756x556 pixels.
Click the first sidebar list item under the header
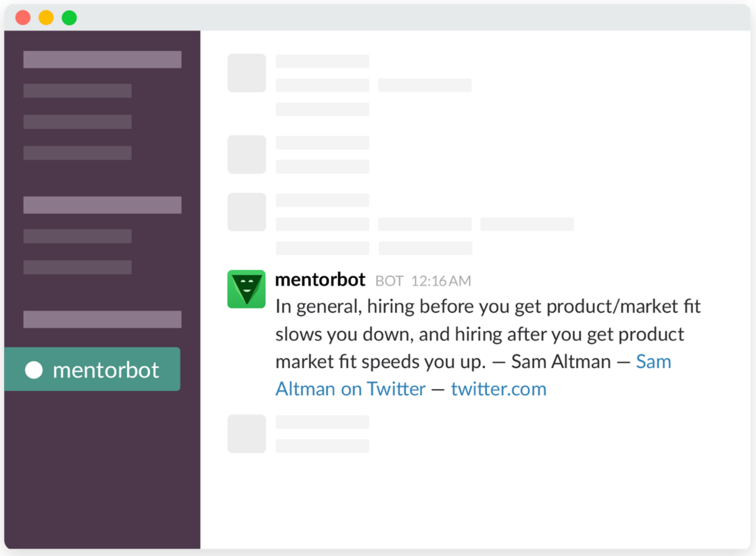tap(76, 90)
